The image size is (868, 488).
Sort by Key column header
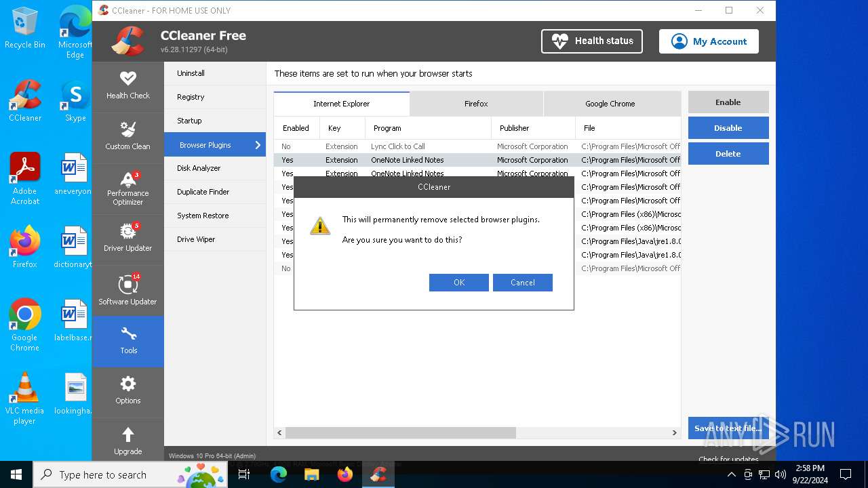[342, 128]
